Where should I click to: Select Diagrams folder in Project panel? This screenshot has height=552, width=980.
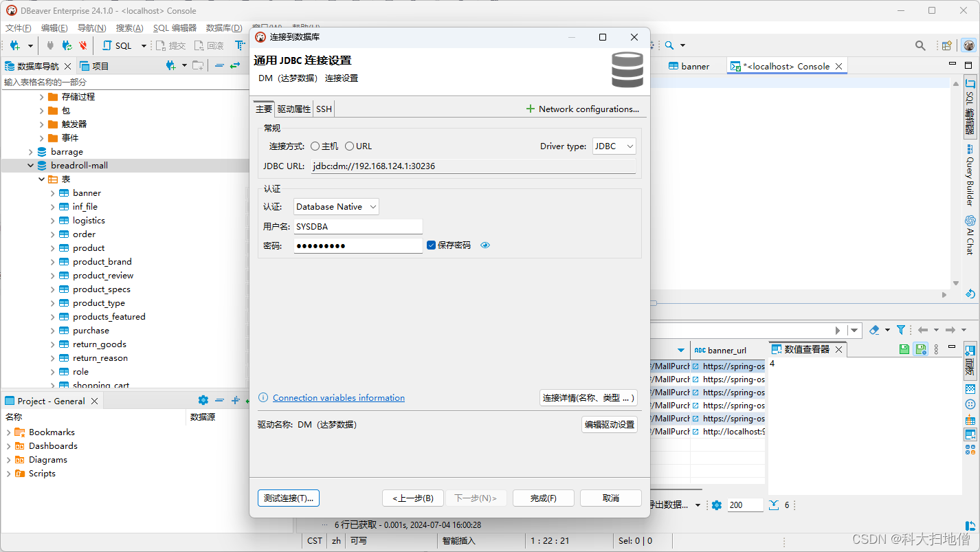48,460
